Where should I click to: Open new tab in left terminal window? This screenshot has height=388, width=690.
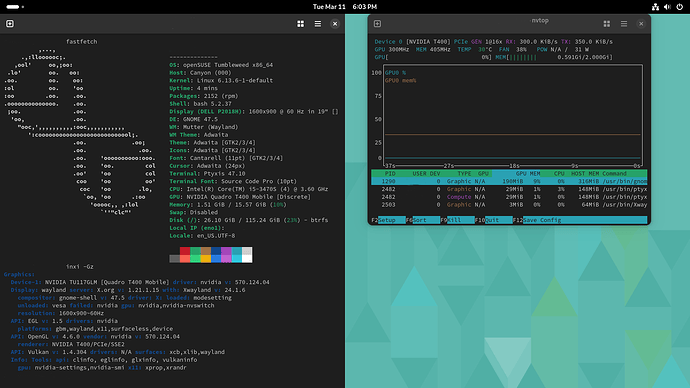(10, 24)
